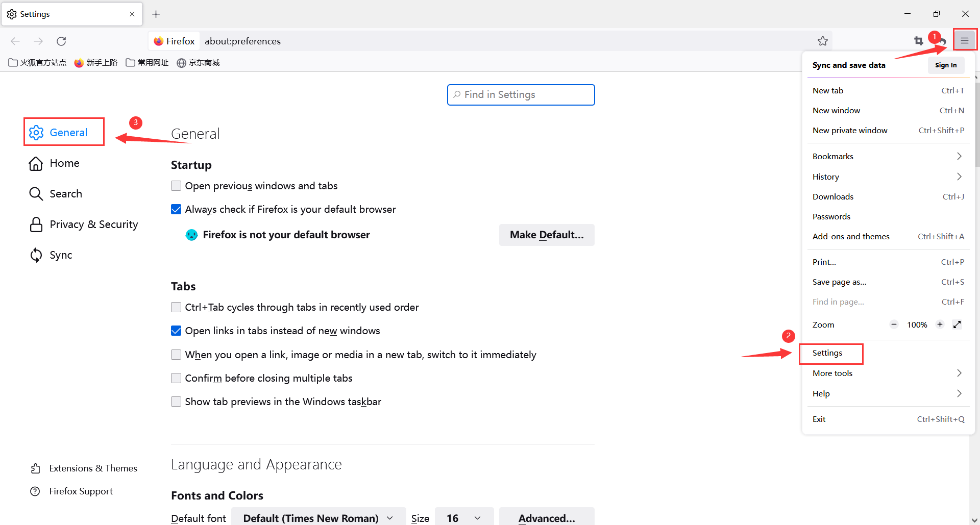Select Settings in the application menu

(x=827, y=353)
